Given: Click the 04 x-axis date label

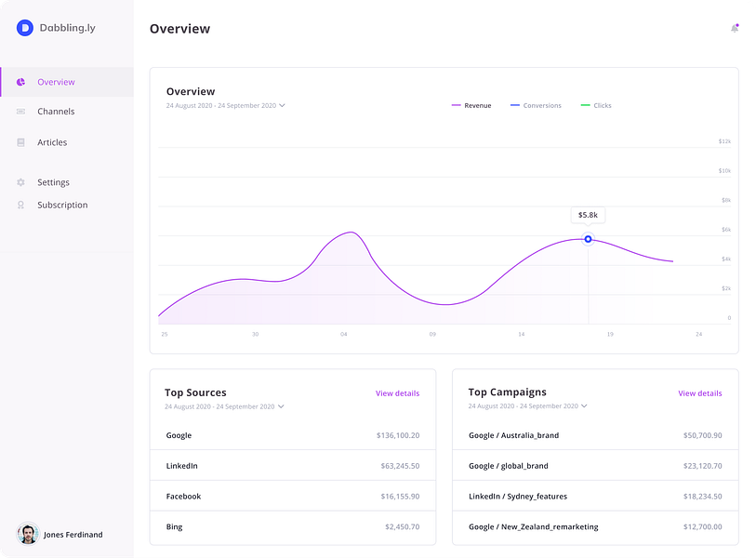Looking at the screenshot, I should pos(344,334).
